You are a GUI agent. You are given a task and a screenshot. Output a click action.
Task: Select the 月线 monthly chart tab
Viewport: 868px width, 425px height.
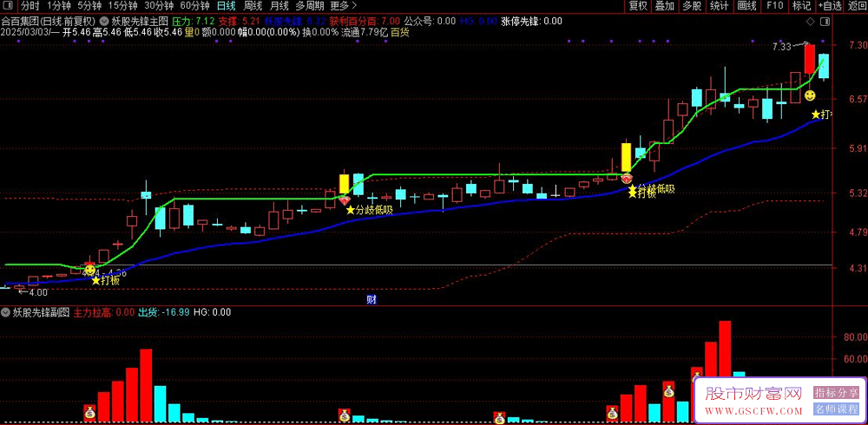(279, 6)
